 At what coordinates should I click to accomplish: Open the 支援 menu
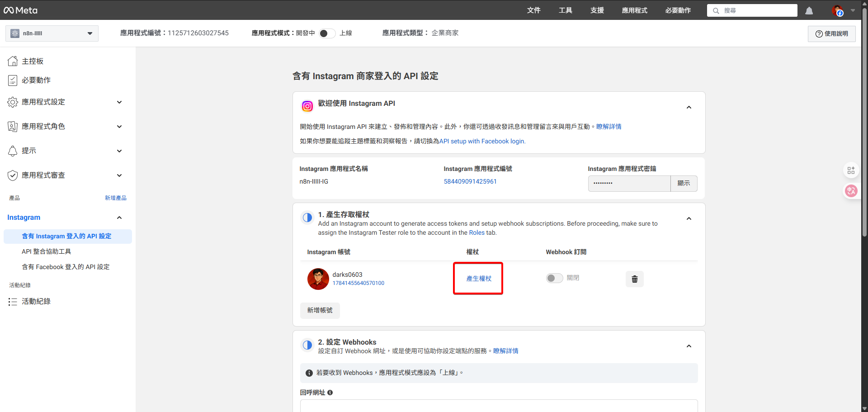coord(596,10)
